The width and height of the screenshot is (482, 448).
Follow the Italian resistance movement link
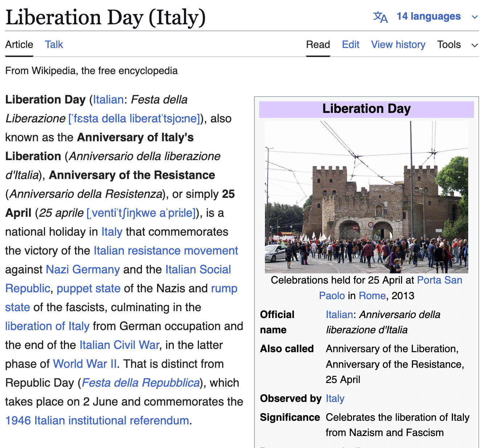[x=166, y=251]
